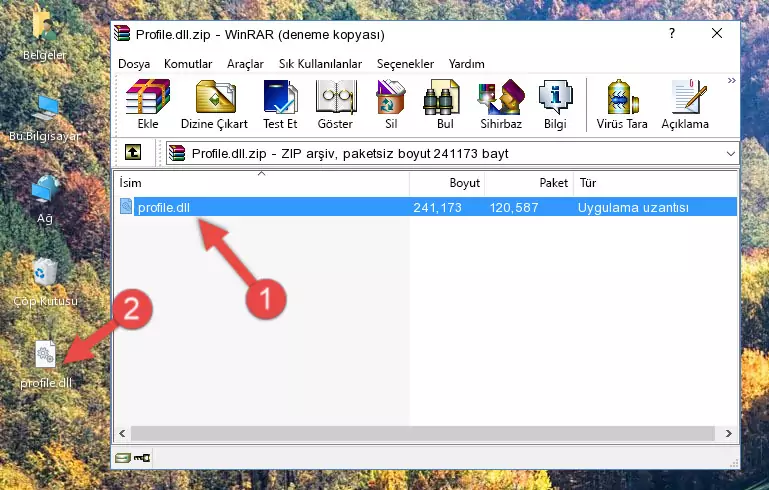This screenshot has height=490, width=769.
Task: Click the Dizine Çıkart toolbar icon
Action: (214, 104)
